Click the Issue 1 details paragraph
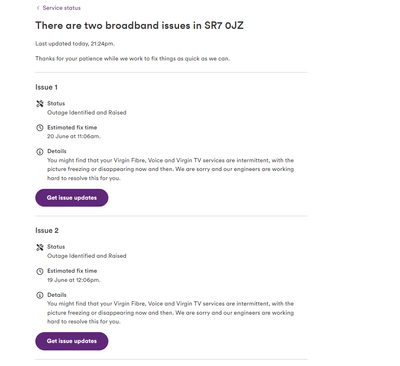This screenshot has width=400, height=366. point(170,169)
